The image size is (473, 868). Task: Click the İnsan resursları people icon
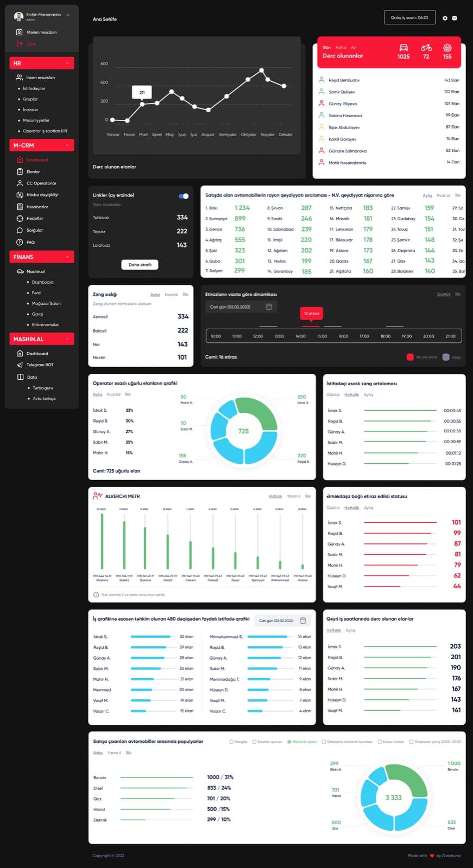click(x=20, y=78)
